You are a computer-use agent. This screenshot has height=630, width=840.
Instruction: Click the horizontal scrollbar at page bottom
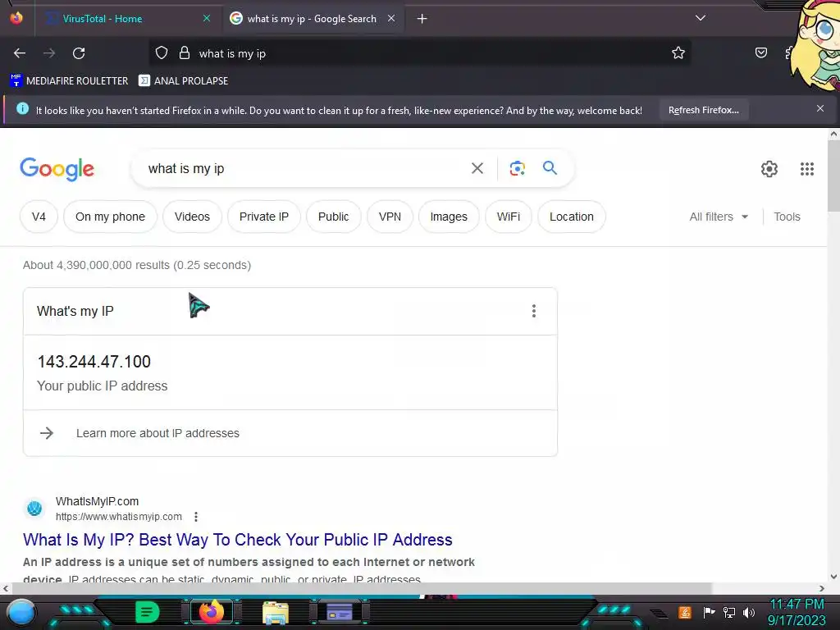point(362,588)
